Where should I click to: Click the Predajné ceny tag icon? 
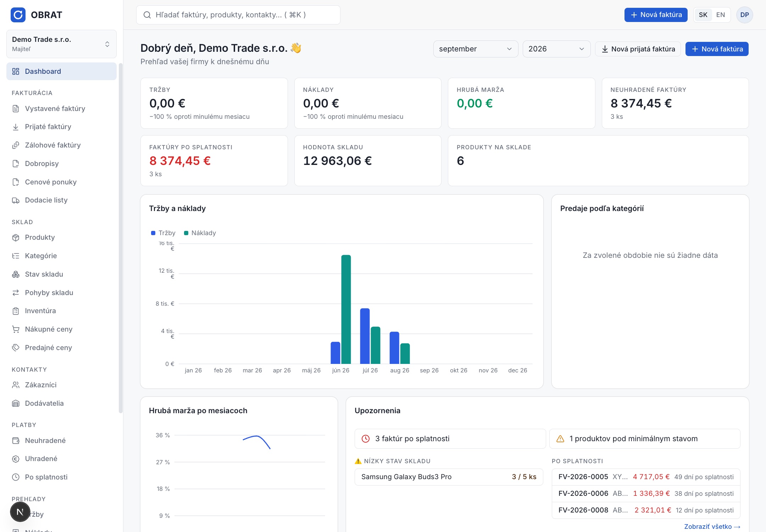point(16,348)
